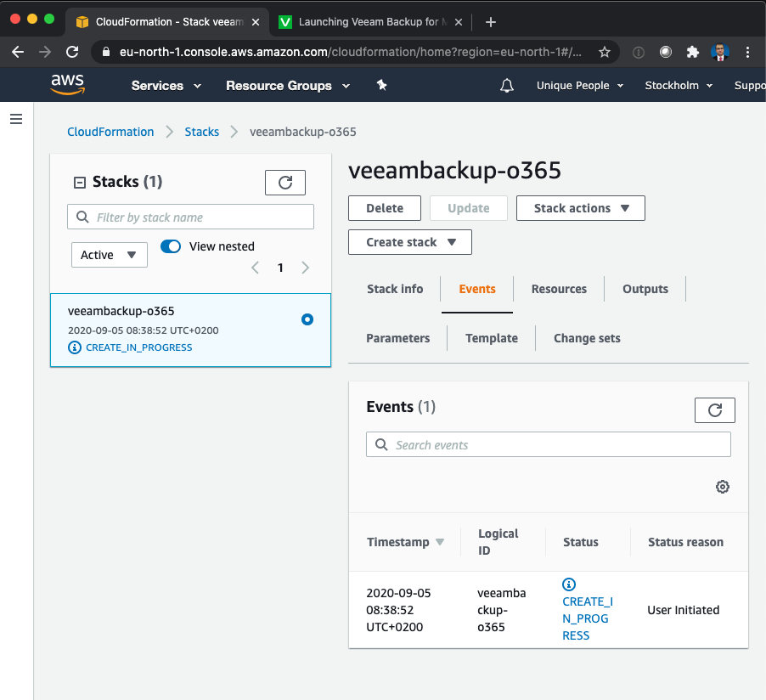
Task: Switch to the Template tab
Action: point(492,338)
